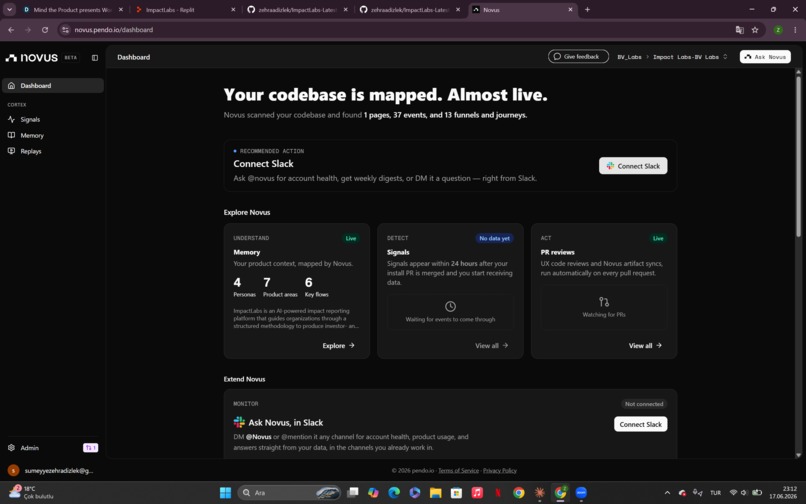Click the translate page icon in the address bar
This screenshot has height=504, width=806.
coord(740,30)
